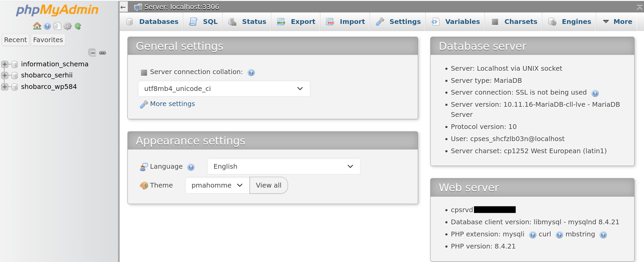The image size is (644, 262).
Task: Go to Home via the house icon
Action: [x=37, y=26]
